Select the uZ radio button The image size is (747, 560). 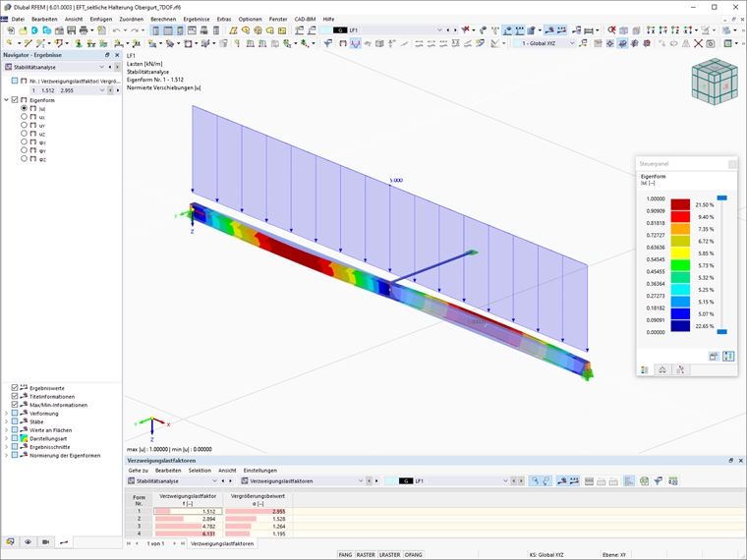point(24,134)
